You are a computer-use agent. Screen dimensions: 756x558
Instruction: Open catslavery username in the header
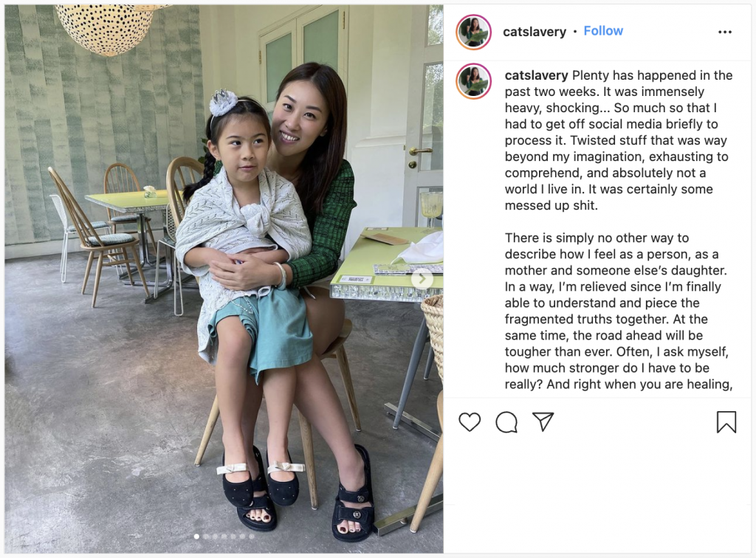click(x=535, y=32)
